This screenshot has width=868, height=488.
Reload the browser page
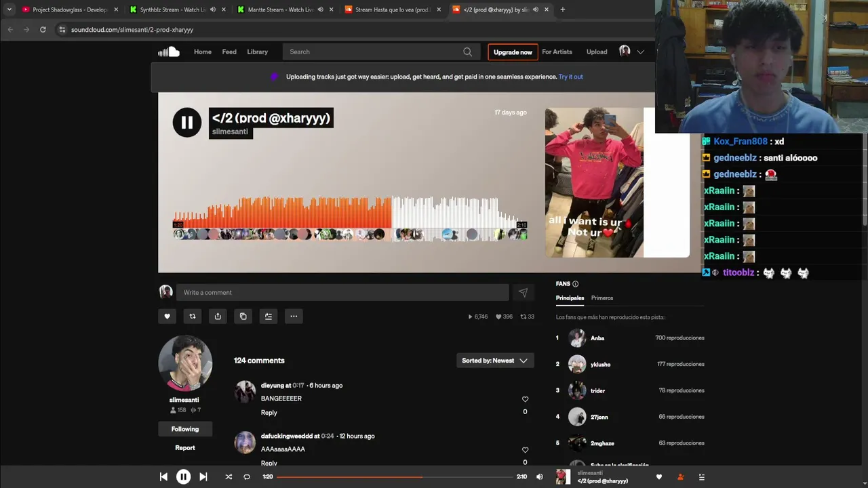tap(43, 29)
